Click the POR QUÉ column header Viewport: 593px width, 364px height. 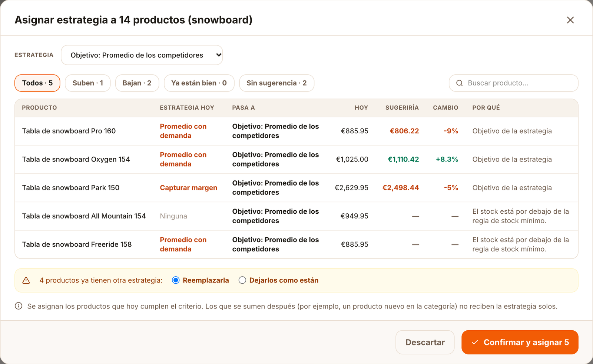pyautogui.click(x=486, y=108)
